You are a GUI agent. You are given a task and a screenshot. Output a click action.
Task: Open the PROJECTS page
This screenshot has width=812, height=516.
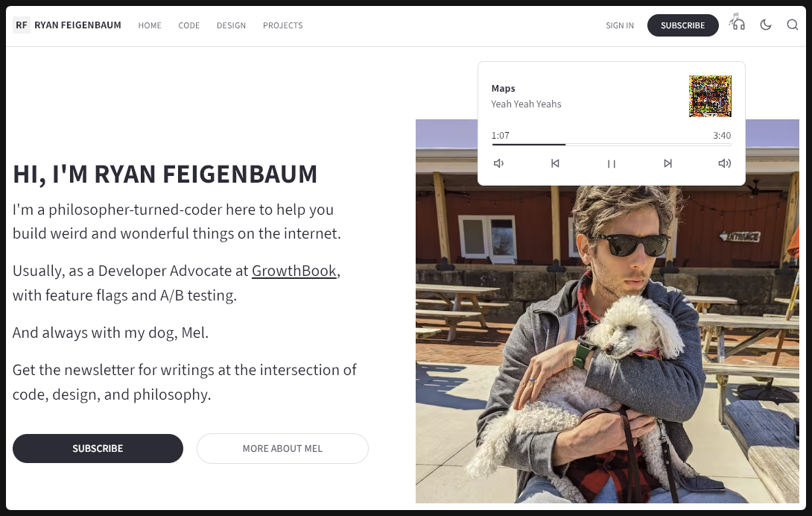click(282, 25)
